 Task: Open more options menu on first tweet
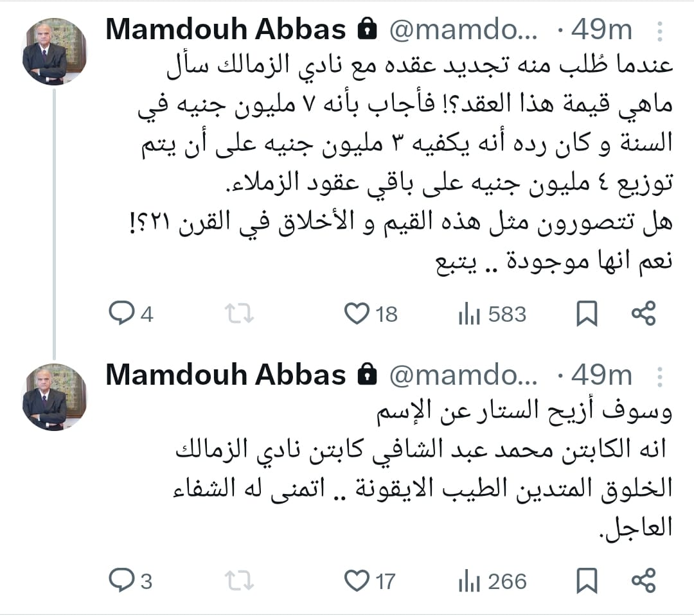tap(659, 30)
